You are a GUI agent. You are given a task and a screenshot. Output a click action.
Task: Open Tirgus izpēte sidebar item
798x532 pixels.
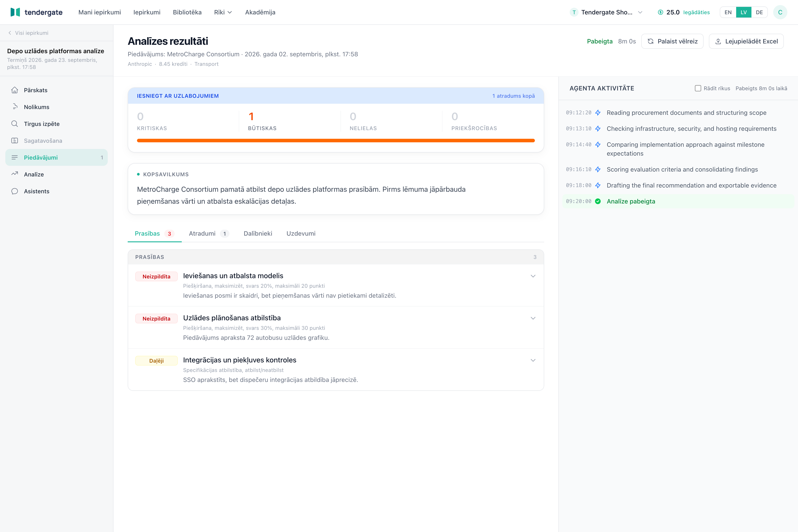[57, 124]
